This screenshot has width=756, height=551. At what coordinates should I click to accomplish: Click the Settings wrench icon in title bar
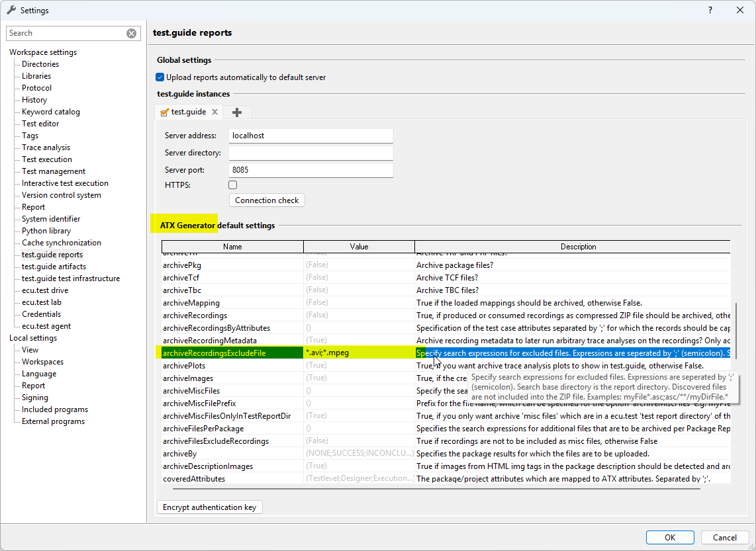[x=11, y=10]
